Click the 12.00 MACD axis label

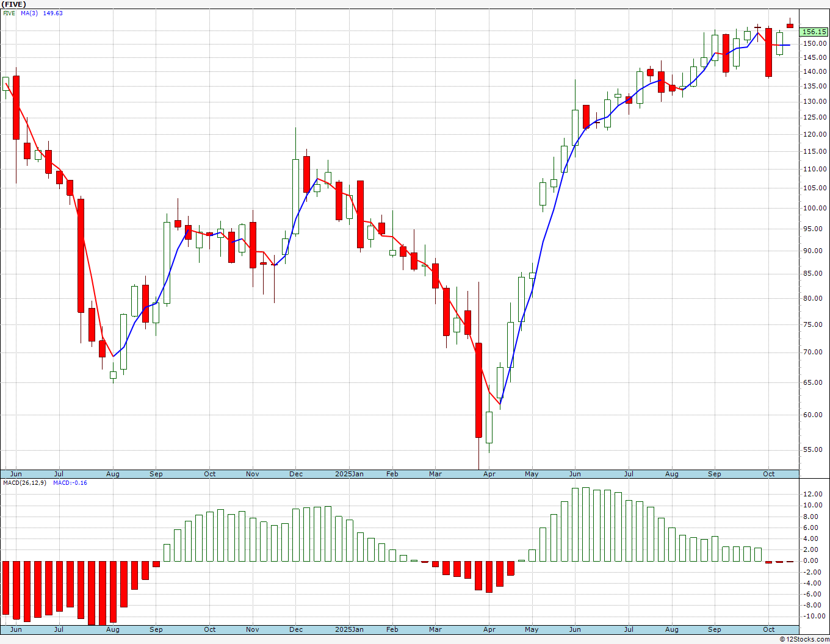tap(814, 494)
